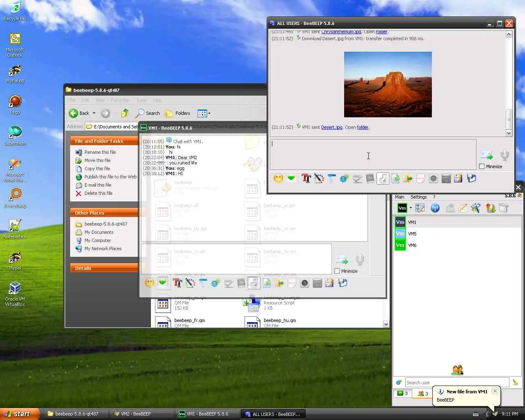Change font via red TT icon in ALL USERS chat
The height and width of the screenshot is (420, 525).
(x=306, y=178)
